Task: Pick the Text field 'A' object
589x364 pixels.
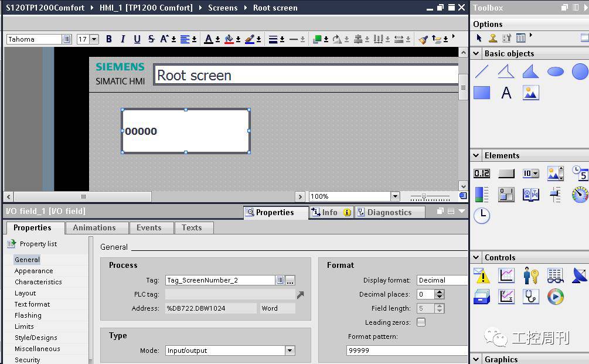Action: [x=506, y=93]
